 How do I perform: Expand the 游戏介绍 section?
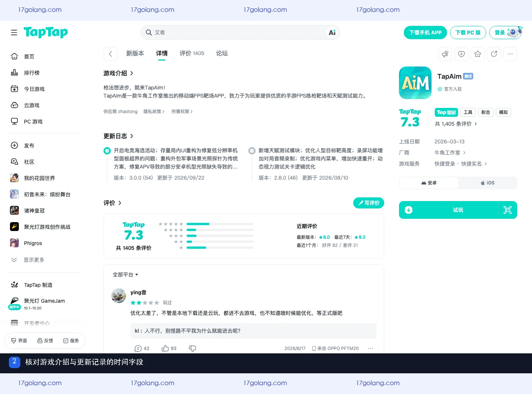118,73
